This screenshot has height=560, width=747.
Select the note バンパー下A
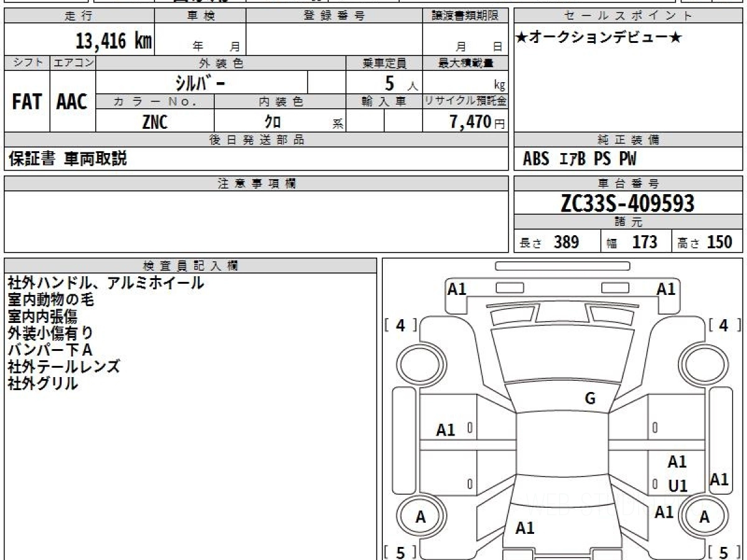click(50, 350)
